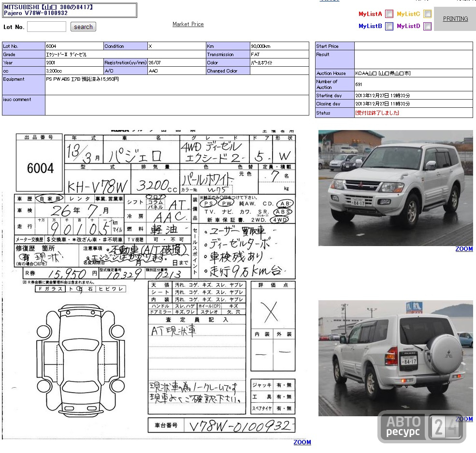Click the PRINTING link
The height and width of the screenshot is (453, 476).
point(455,19)
